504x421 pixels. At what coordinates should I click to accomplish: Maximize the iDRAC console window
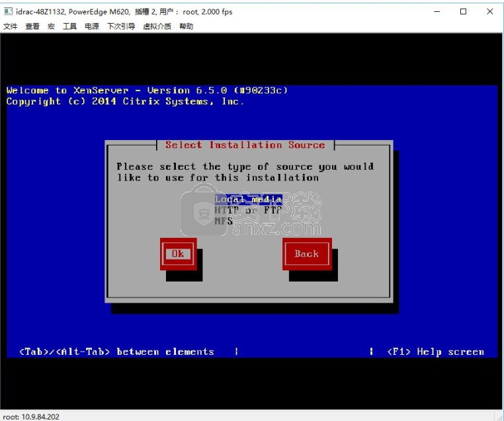[463, 11]
